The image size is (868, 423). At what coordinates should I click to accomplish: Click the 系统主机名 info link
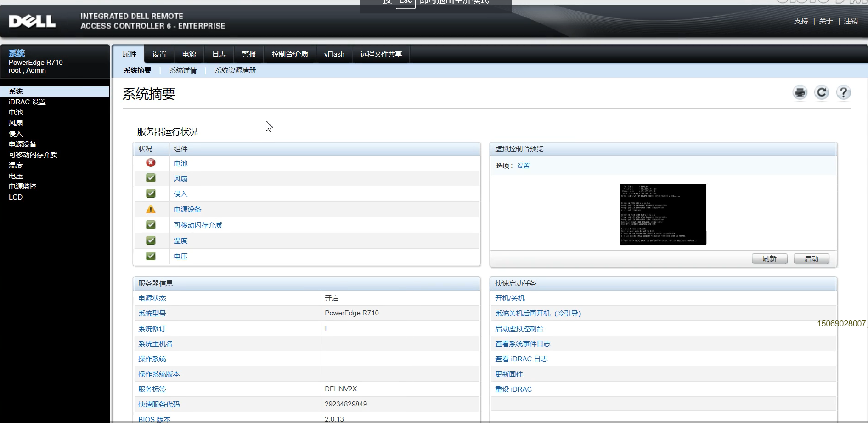[x=155, y=343]
